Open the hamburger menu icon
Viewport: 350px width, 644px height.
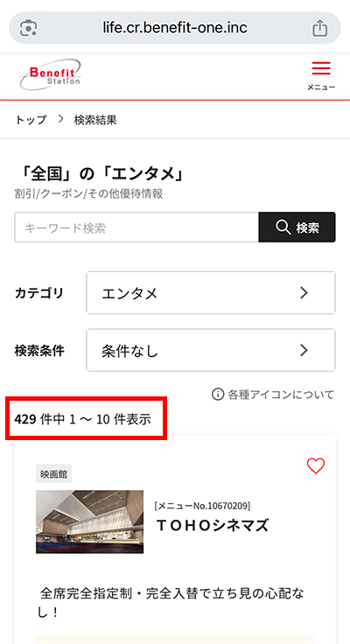(x=321, y=68)
